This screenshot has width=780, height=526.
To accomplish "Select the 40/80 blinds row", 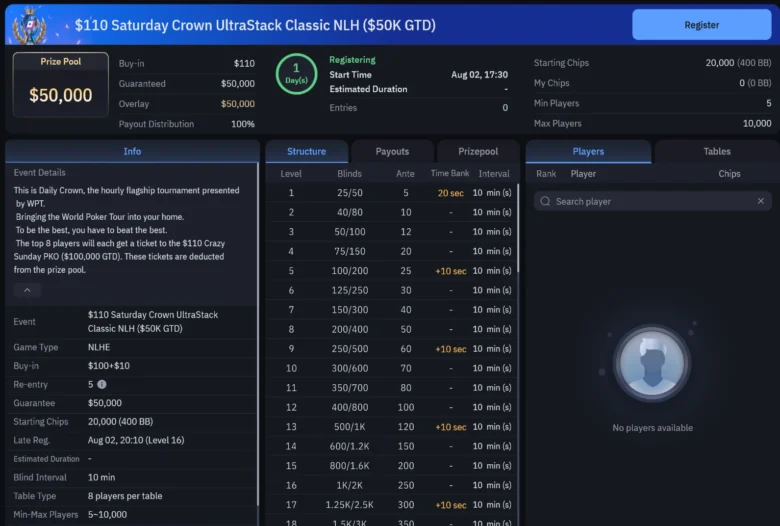I will (x=391, y=212).
